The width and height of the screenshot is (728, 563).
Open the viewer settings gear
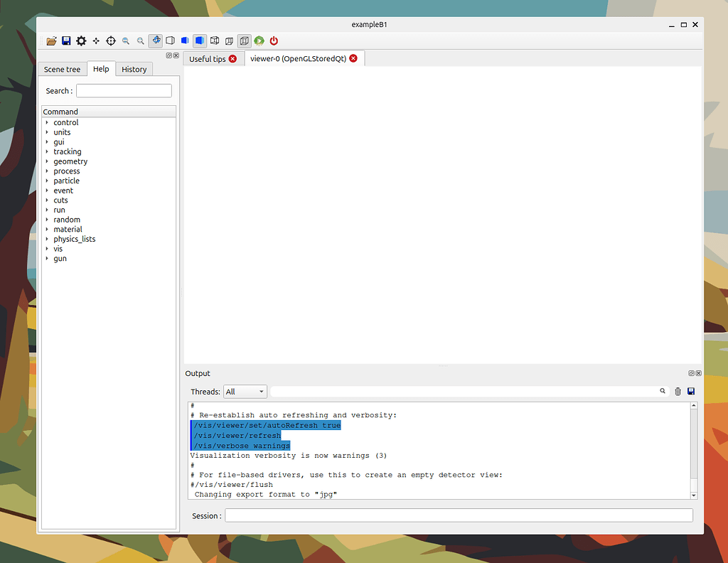(81, 41)
